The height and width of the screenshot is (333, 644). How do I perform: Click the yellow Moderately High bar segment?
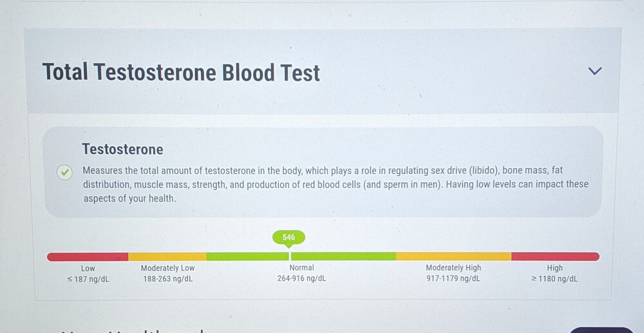(x=453, y=256)
